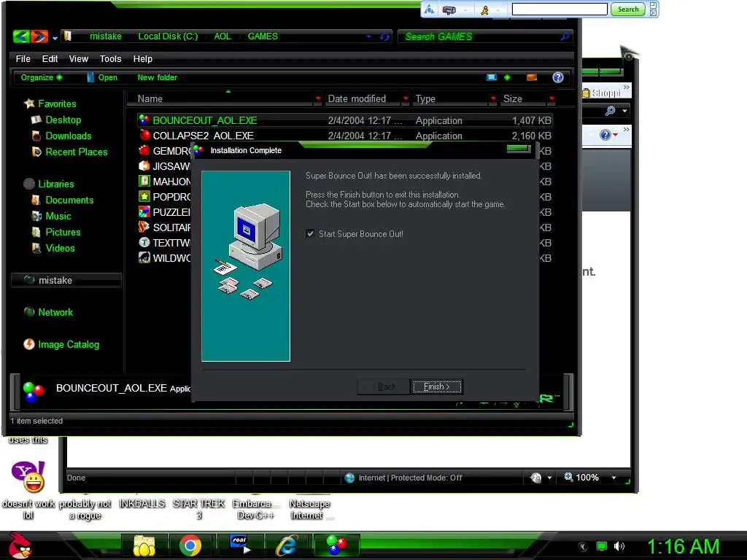The width and height of the screenshot is (747, 560).
Task: Open the folder icon on the taskbar
Action: (x=144, y=545)
